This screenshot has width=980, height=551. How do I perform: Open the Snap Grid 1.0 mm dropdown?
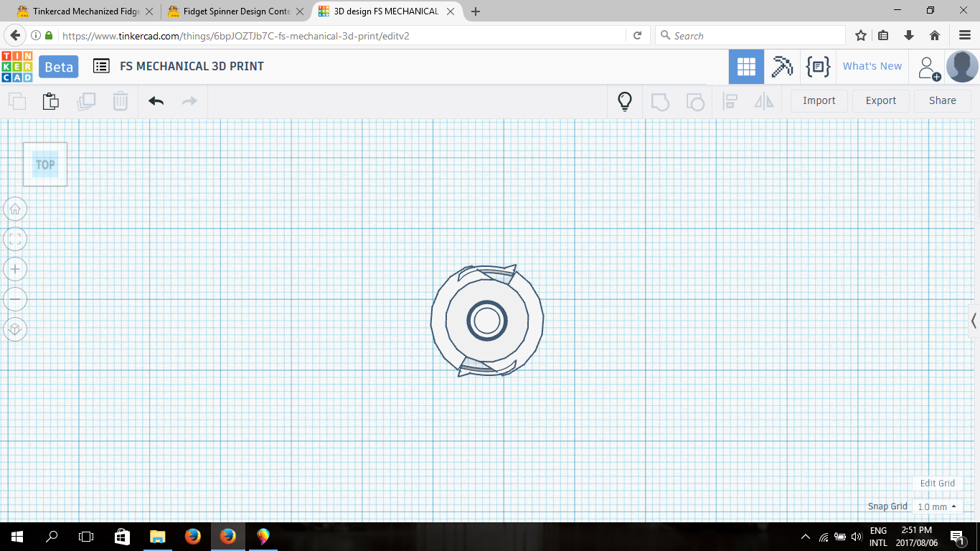click(x=938, y=507)
